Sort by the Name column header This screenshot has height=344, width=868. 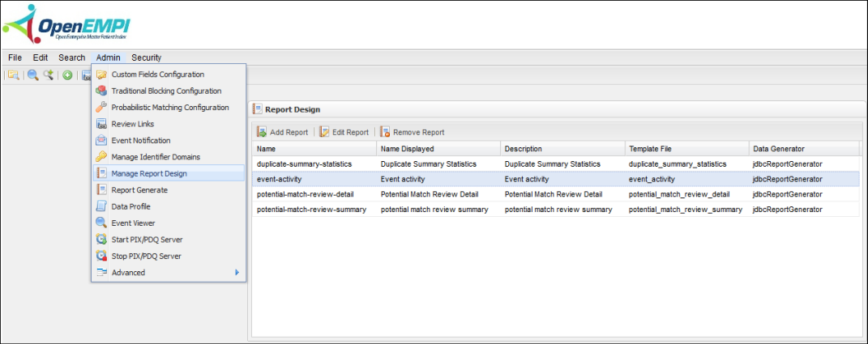314,149
